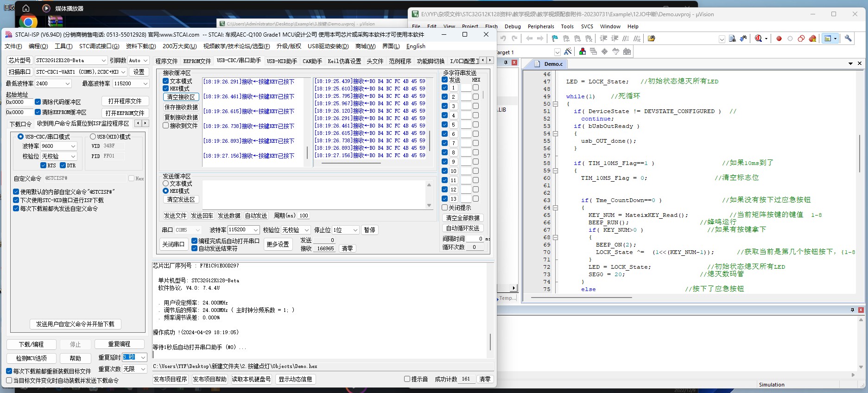Switch to the Keil仿真设置 tab
Viewport: 868px width, 393px height.
click(x=344, y=61)
